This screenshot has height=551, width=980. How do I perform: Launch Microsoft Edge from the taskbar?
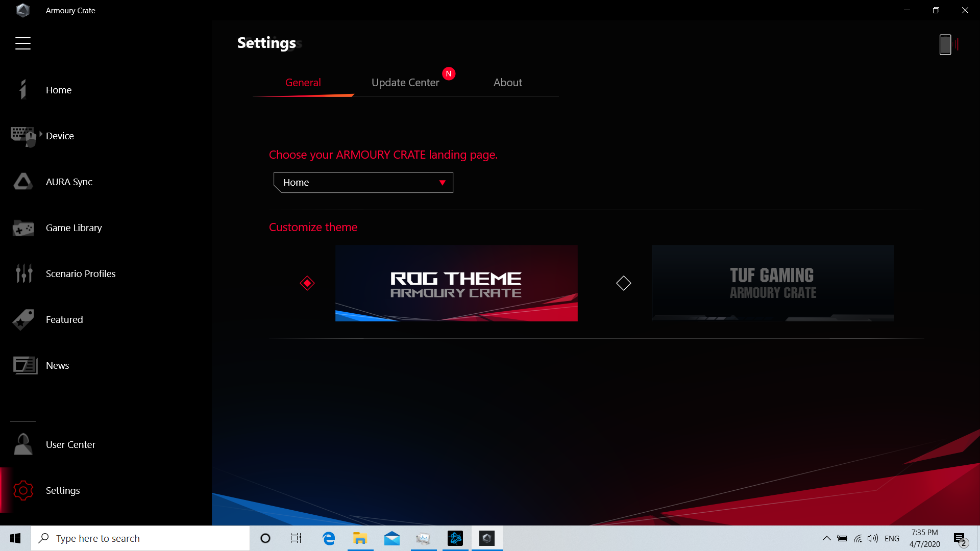329,538
